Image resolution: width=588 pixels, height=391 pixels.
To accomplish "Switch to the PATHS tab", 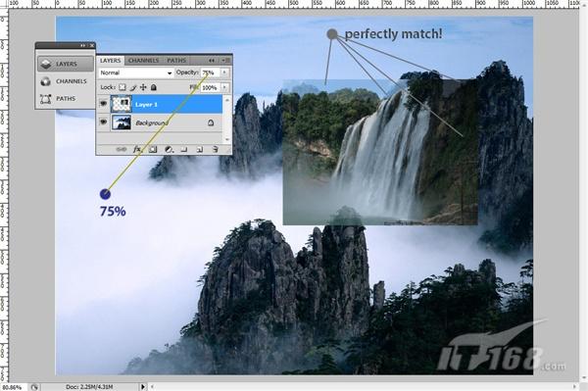I will (176, 61).
